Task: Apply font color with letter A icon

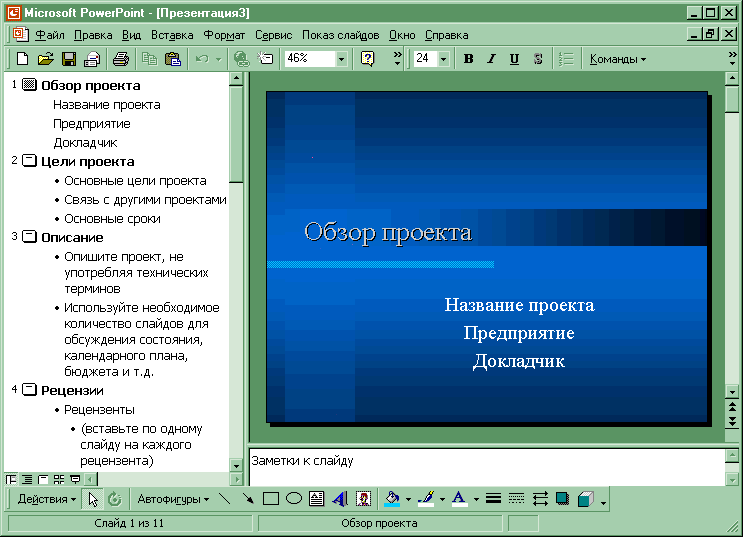Action: (x=459, y=499)
